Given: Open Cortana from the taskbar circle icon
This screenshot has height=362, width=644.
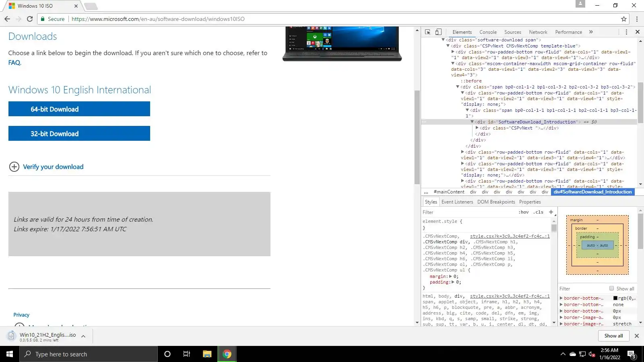Looking at the screenshot, I should click(x=167, y=354).
